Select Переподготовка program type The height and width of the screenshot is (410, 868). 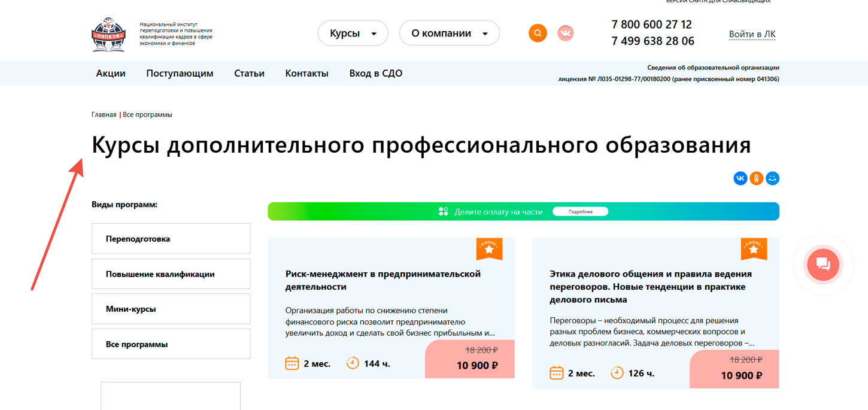coord(171,239)
